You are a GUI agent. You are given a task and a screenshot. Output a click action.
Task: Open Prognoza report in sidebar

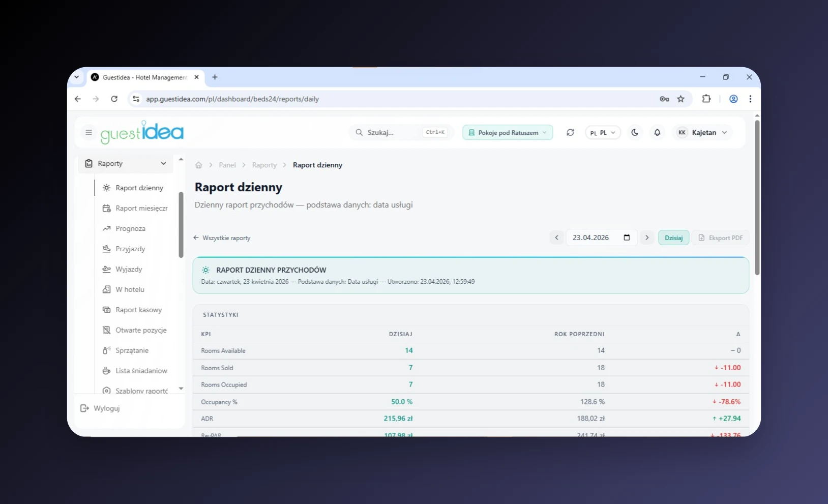pyautogui.click(x=124, y=229)
